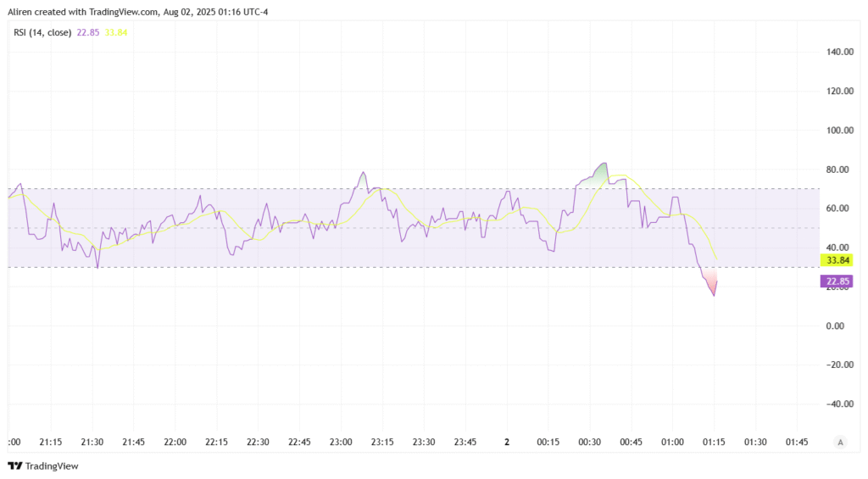Click the bold day '2' time label
Image resolution: width=868 pixels, height=479 pixels.
coord(507,442)
